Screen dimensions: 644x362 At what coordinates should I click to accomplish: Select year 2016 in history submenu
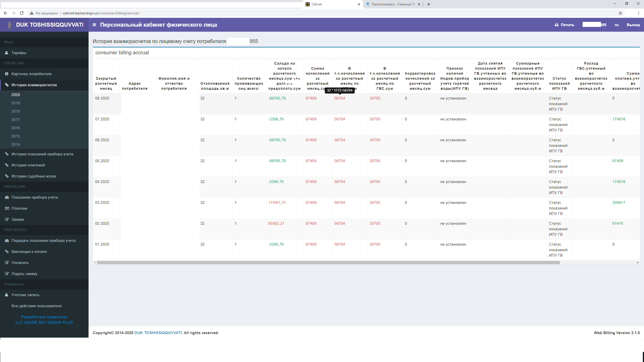(16, 128)
